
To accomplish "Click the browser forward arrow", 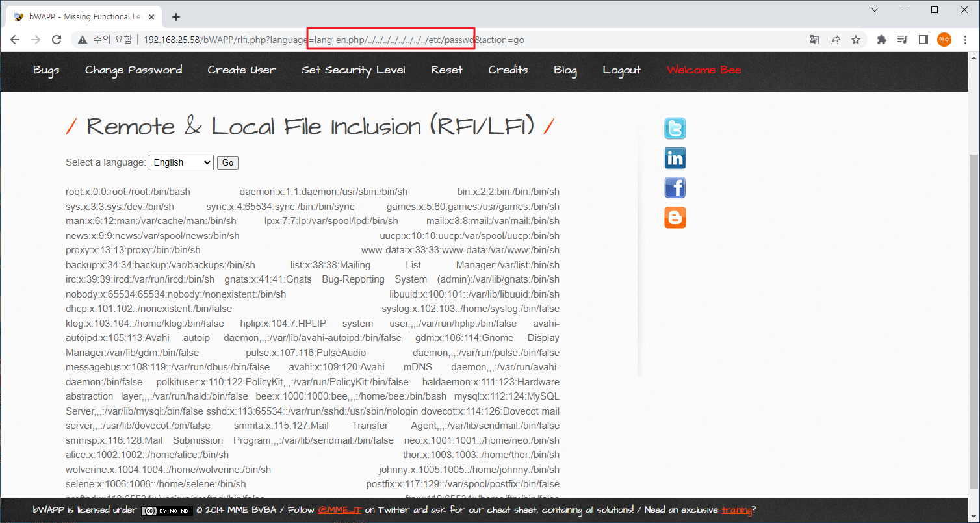I will pos(36,40).
